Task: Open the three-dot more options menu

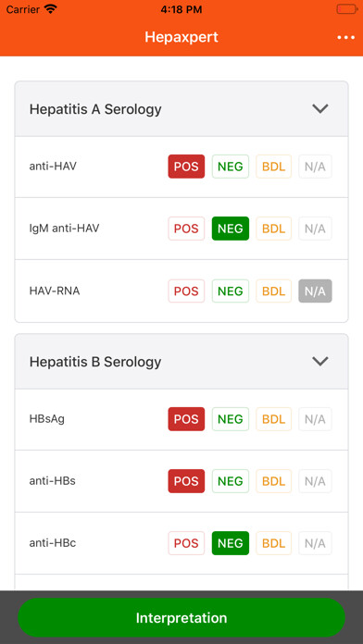Action: click(345, 37)
